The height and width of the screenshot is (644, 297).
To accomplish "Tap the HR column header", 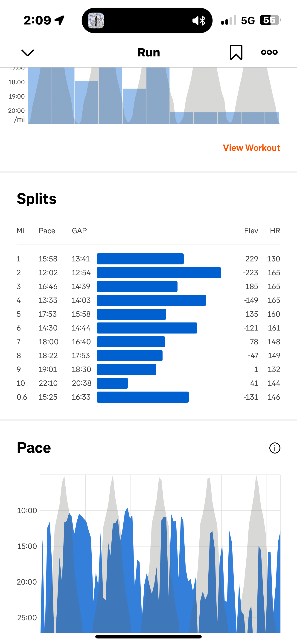I will click(x=275, y=231).
